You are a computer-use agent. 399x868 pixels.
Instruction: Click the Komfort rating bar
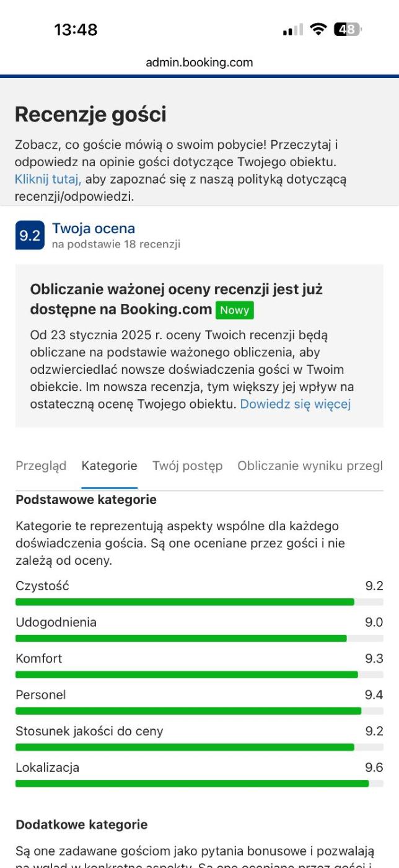[x=199, y=675]
